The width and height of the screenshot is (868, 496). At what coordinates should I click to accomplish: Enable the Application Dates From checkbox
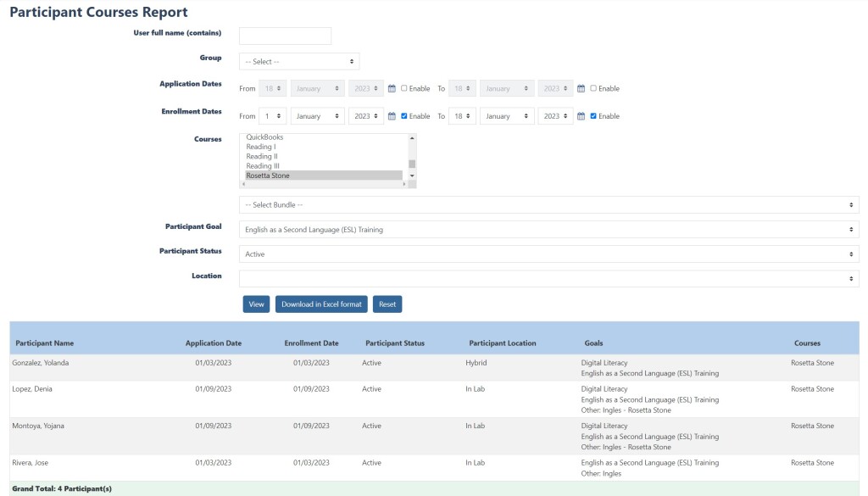404,88
